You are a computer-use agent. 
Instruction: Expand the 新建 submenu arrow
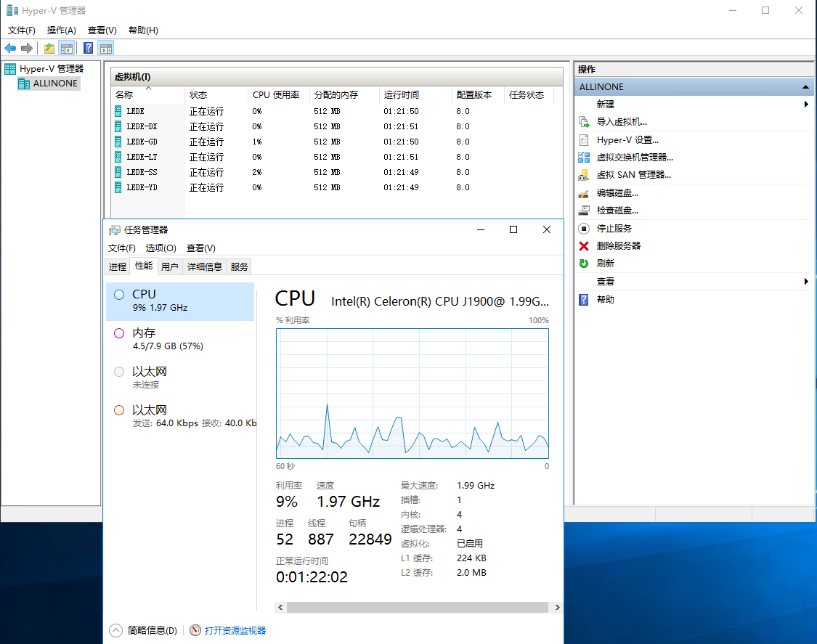(x=806, y=105)
